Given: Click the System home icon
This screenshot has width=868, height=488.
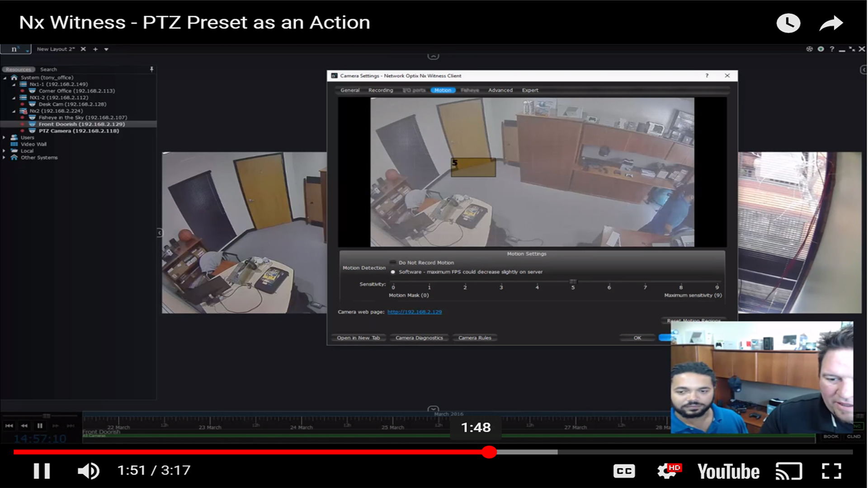Looking at the screenshot, I should coord(14,78).
